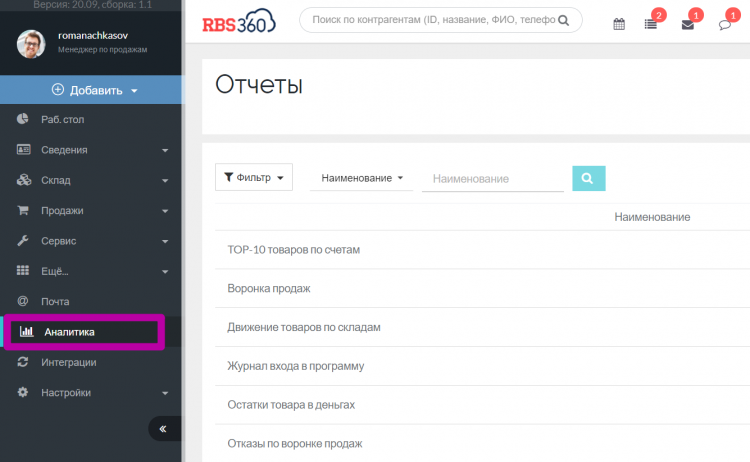Image resolution: width=750 pixels, height=462 pixels.
Task: Click the plus circle icon on Добавить
Action: tap(58, 89)
